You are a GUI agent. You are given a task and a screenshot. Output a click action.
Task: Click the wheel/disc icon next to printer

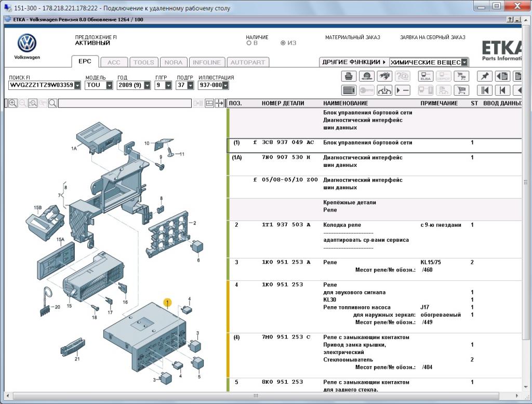[366, 76]
